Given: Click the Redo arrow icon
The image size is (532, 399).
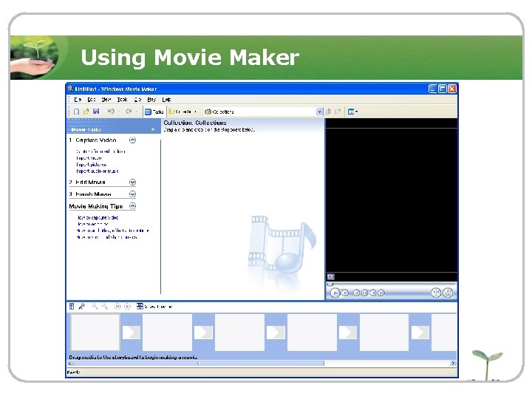Looking at the screenshot, I should (129, 112).
